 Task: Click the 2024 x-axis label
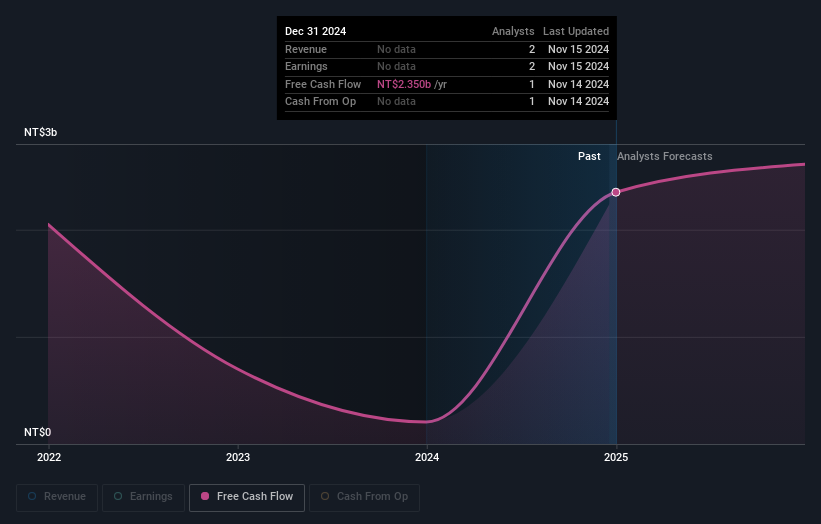[427, 458]
